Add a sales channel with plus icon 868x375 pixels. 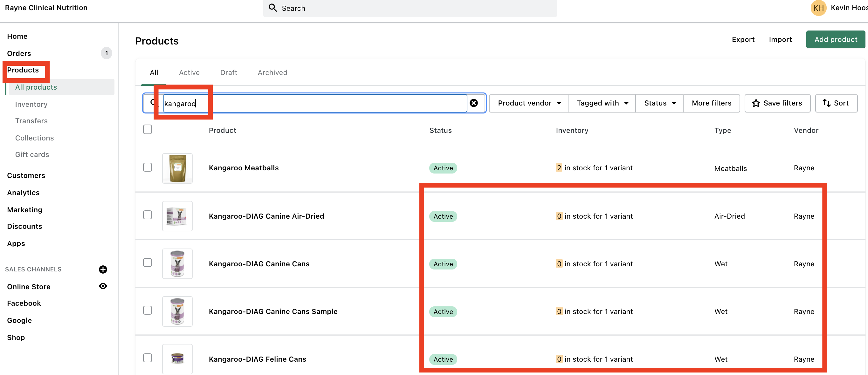tap(103, 269)
